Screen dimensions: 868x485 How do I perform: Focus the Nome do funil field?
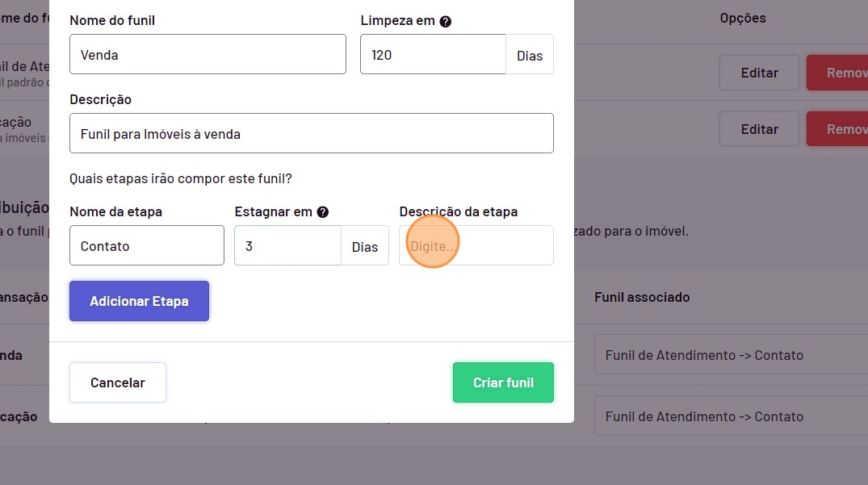(x=208, y=55)
